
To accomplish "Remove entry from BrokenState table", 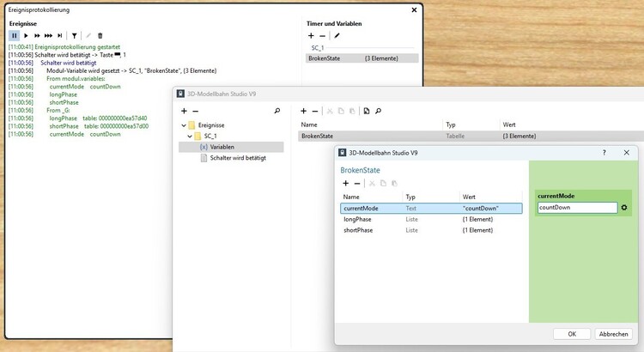I will point(357,183).
